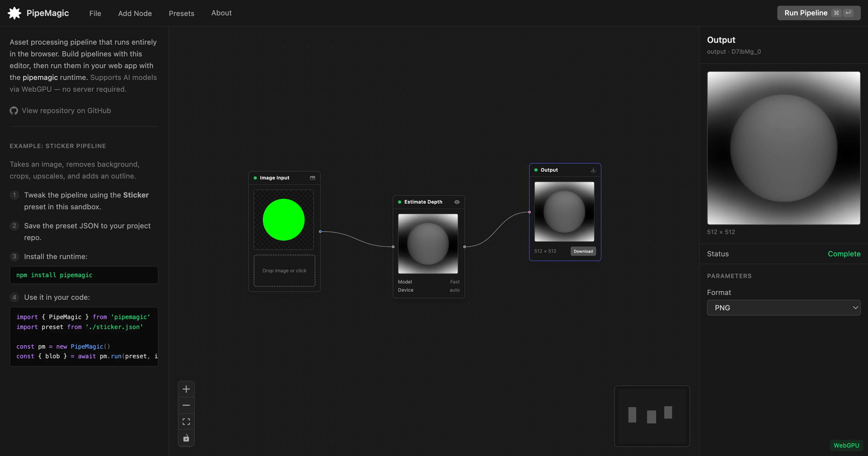Viewport: 868px width, 456px height.
Task: Click the download icon on Output node header
Action: point(593,170)
